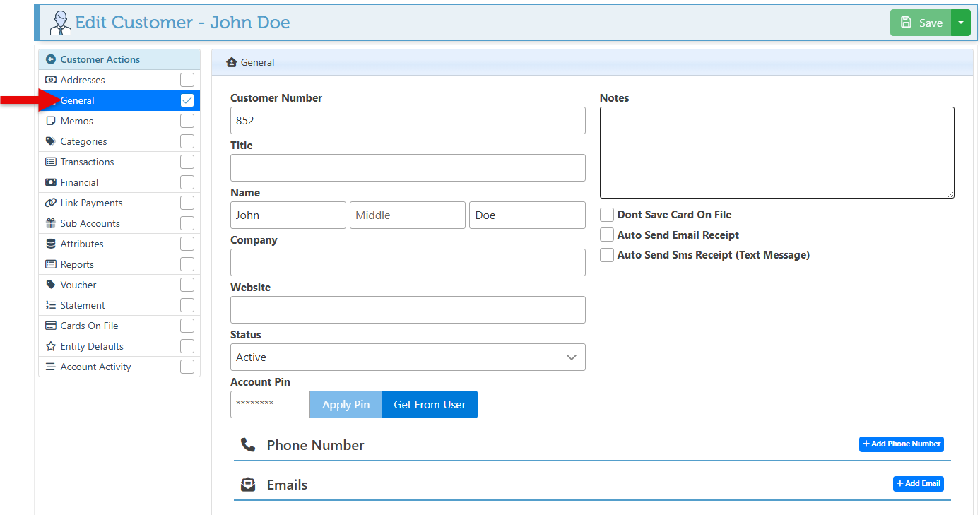Enable Dont Save Card On File
Screen dimensions: 980x515
[x=607, y=215]
